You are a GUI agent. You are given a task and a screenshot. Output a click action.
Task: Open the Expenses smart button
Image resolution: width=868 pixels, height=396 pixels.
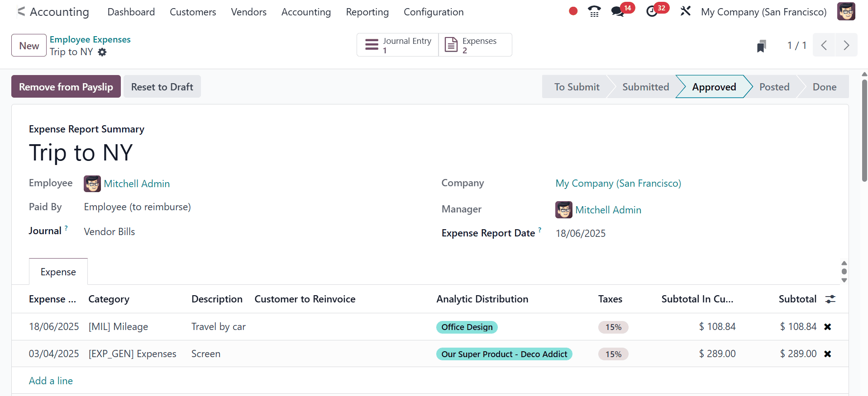[x=475, y=45]
